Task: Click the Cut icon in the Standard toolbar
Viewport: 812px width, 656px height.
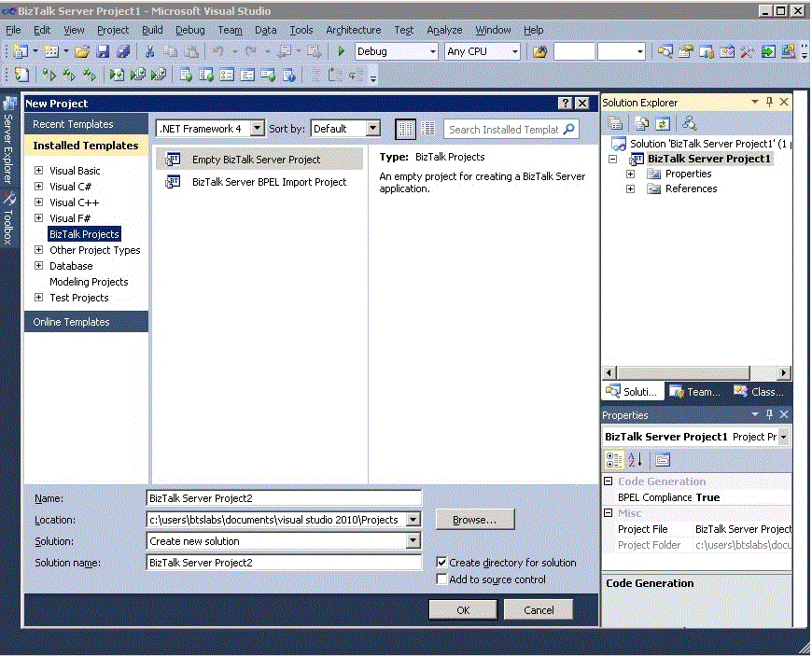Action: (x=148, y=52)
